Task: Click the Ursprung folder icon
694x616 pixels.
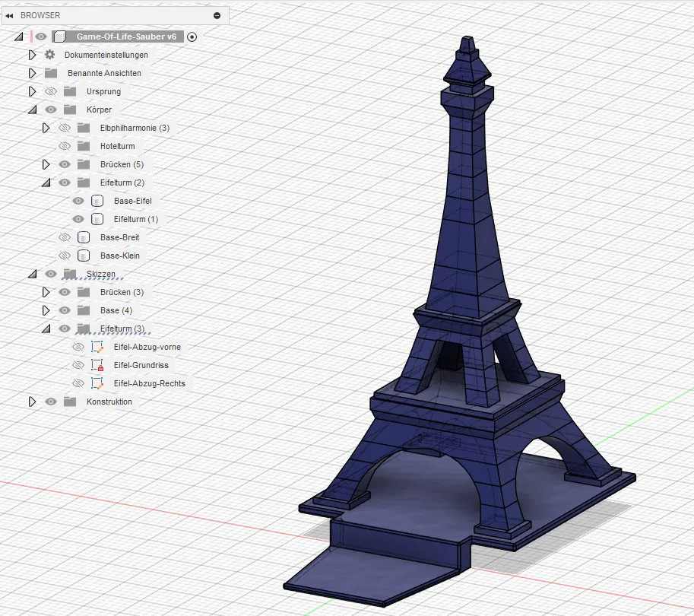Action: click(70, 91)
